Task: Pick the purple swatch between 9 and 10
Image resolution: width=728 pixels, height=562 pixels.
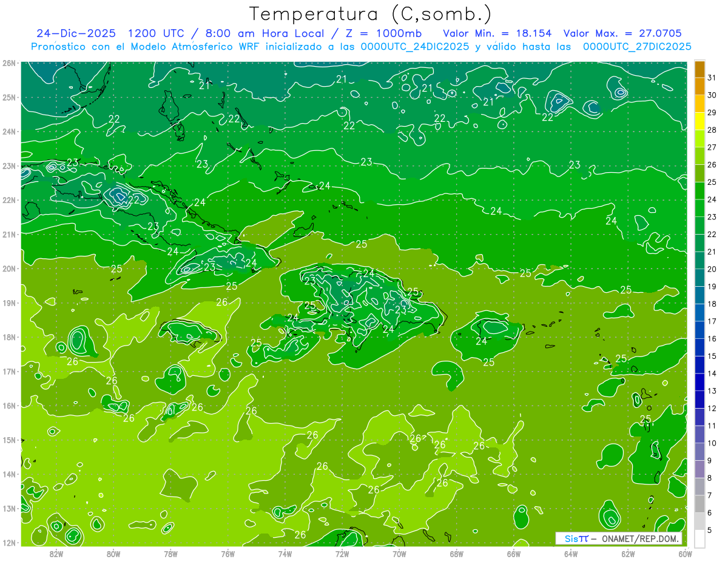Action: pos(700,452)
